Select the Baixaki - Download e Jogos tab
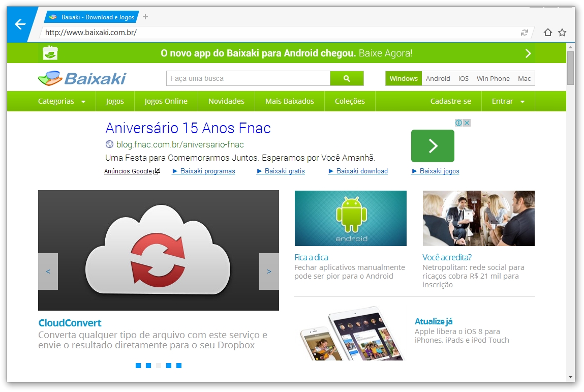This screenshot has width=584, height=392. tap(91, 17)
